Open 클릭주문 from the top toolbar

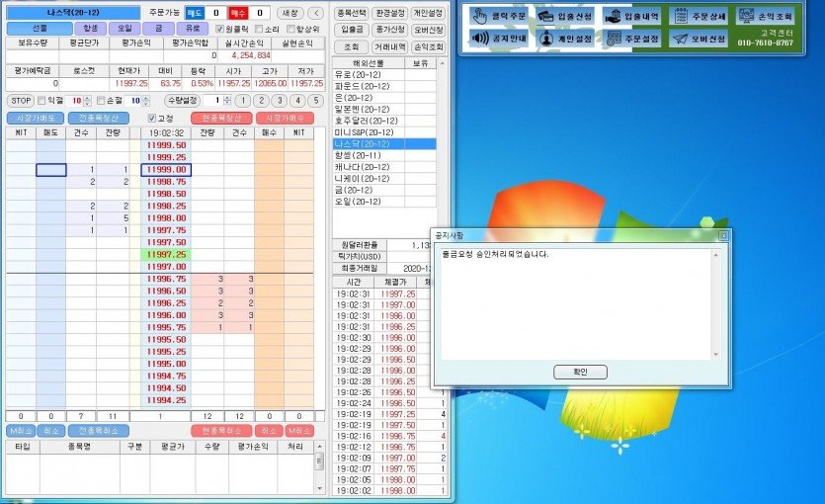(x=499, y=16)
